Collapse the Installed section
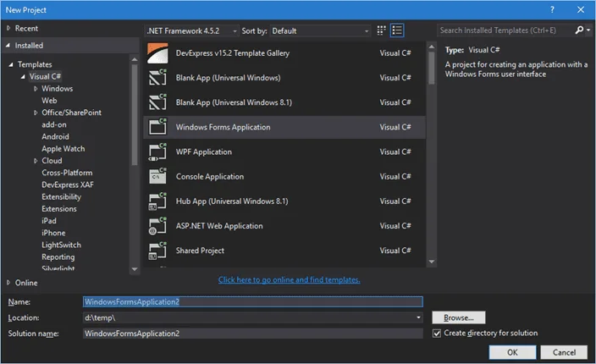The width and height of the screenshot is (596, 364). point(8,45)
